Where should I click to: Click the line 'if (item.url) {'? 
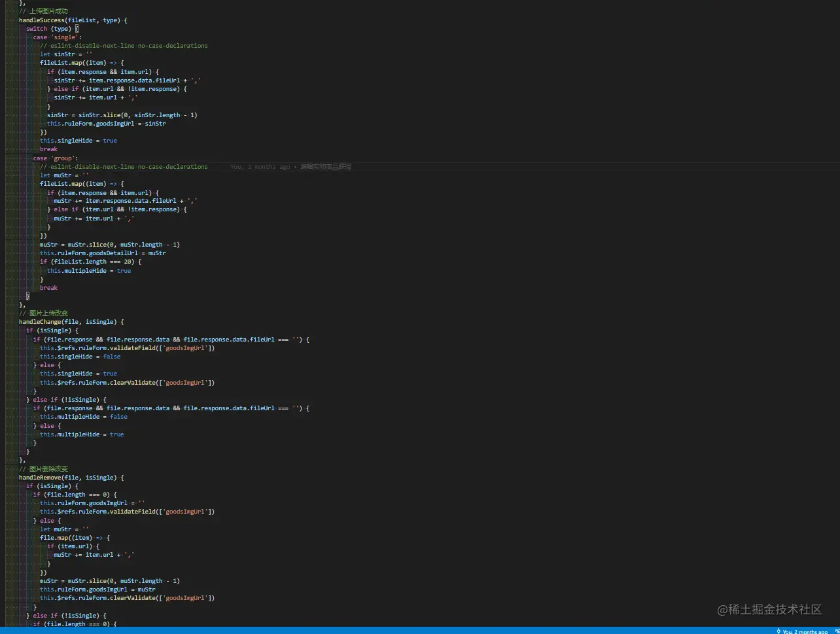[73, 546]
